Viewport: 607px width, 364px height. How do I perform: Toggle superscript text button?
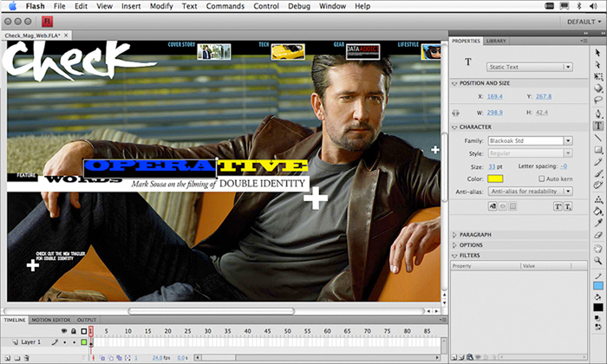(x=558, y=206)
